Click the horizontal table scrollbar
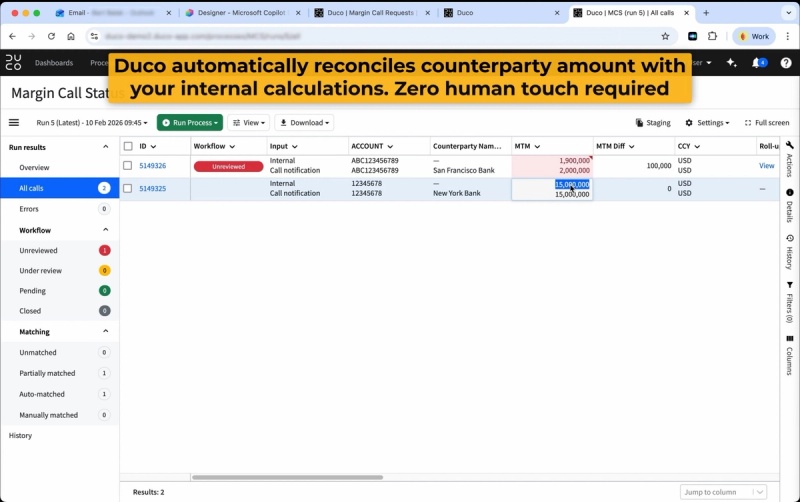This screenshot has width=800, height=502. point(287,478)
